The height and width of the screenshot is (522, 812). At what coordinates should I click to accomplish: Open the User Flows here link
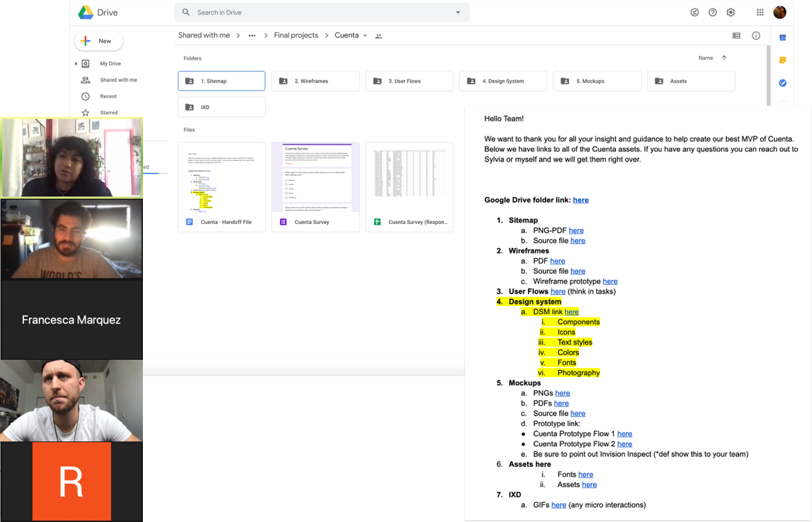click(x=558, y=292)
